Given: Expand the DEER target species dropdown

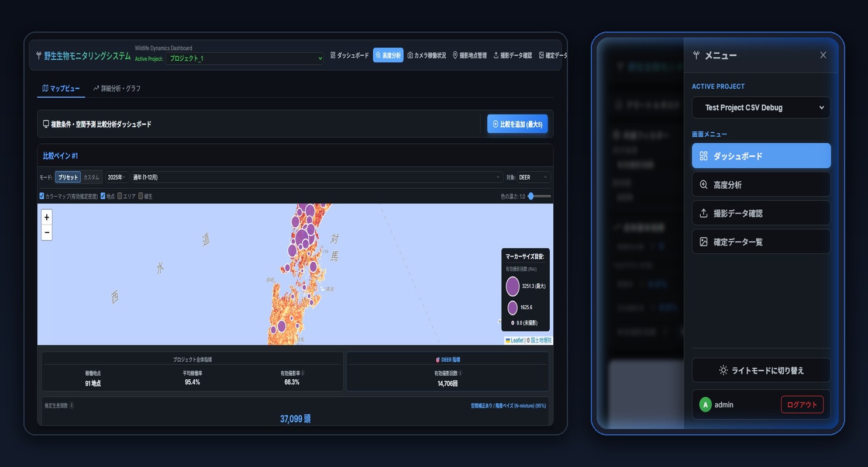Looking at the screenshot, I should click(x=533, y=177).
